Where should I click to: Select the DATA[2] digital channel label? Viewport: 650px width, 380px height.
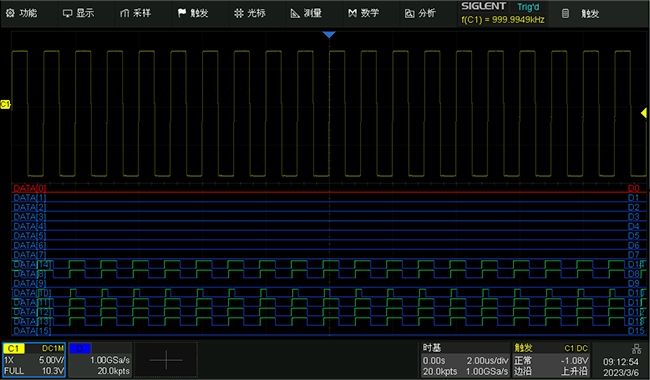[29, 208]
